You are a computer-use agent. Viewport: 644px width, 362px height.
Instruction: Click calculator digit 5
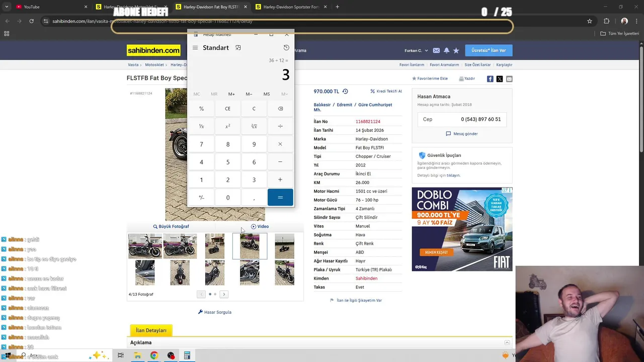click(x=227, y=162)
